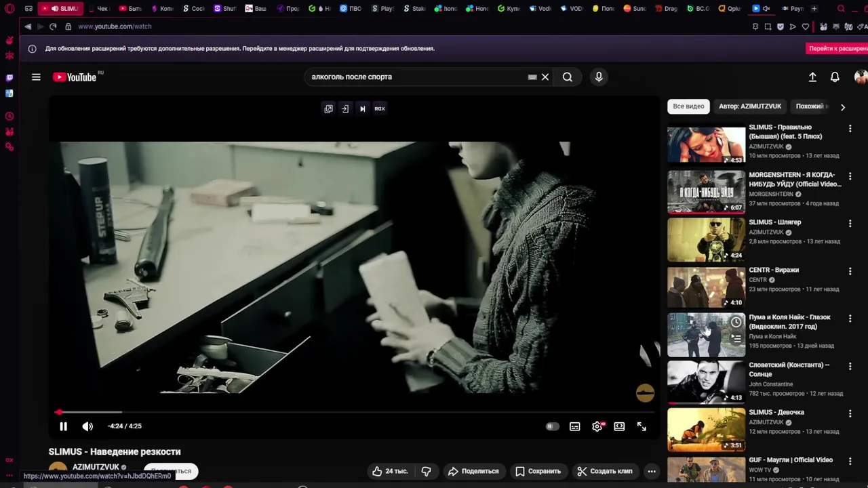Clear the search query with X
The width and height of the screenshot is (868, 488).
click(545, 77)
